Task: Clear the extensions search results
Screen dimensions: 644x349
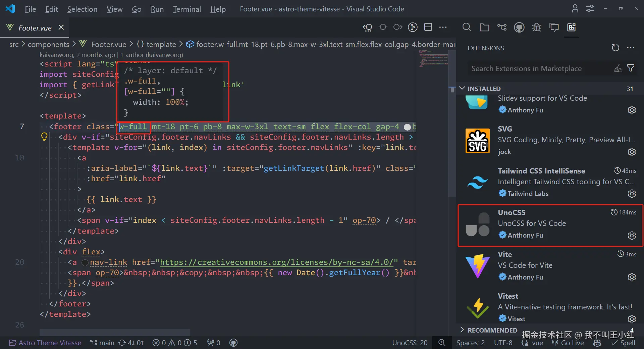Action: pos(618,68)
